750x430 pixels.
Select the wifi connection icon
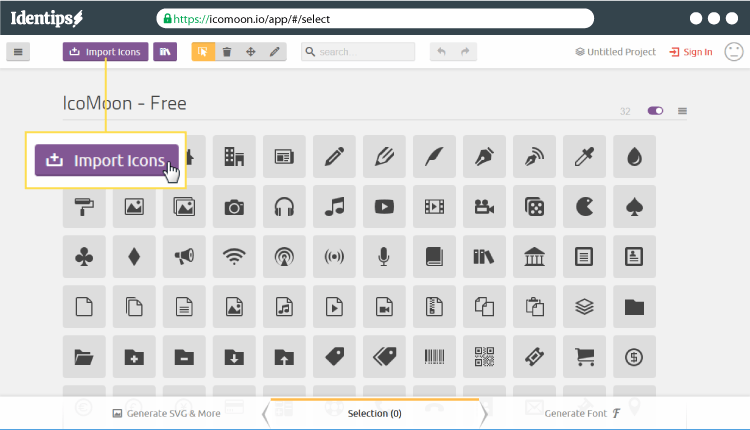pyautogui.click(x=234, y=257)
